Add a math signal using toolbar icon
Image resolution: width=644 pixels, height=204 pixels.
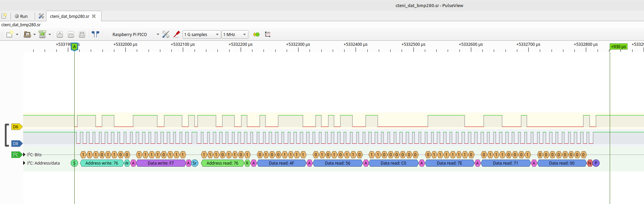coord(268,34)
